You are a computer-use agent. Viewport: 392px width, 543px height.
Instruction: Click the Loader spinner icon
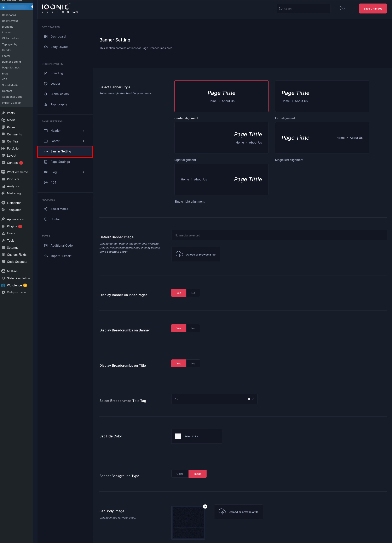tap(46, 84)
